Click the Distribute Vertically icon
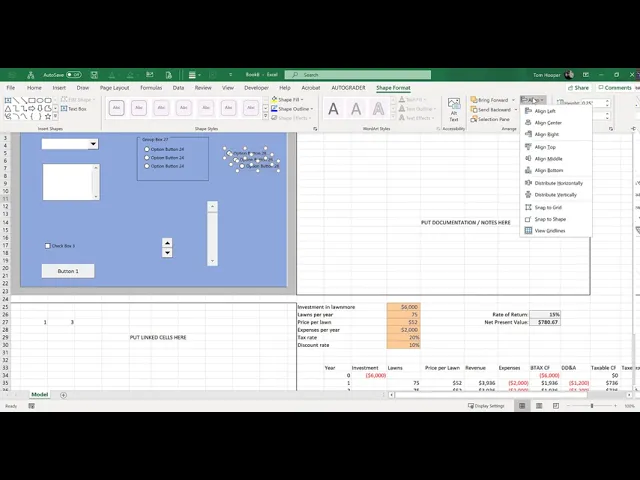640x480 pixels. pyautogui.click(x=528, y=195)
